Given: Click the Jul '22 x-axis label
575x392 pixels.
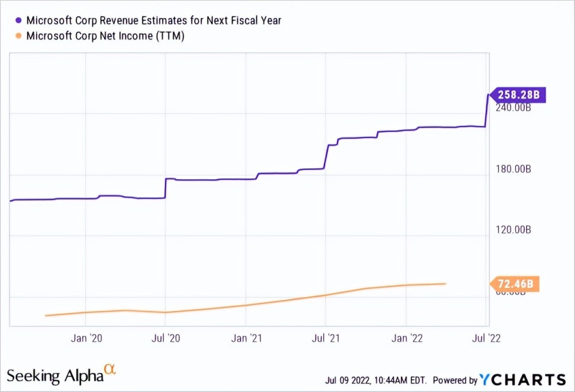Looking at the screenshot, I should (x=486, y=338).
